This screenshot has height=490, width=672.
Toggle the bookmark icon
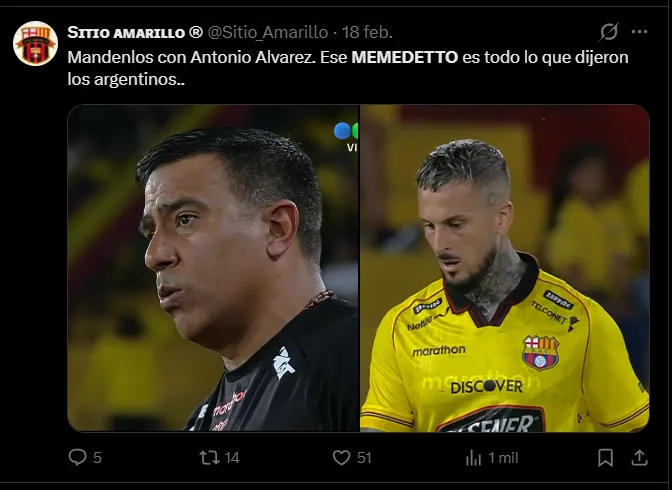pyautogui.click(x=605, y=457)
